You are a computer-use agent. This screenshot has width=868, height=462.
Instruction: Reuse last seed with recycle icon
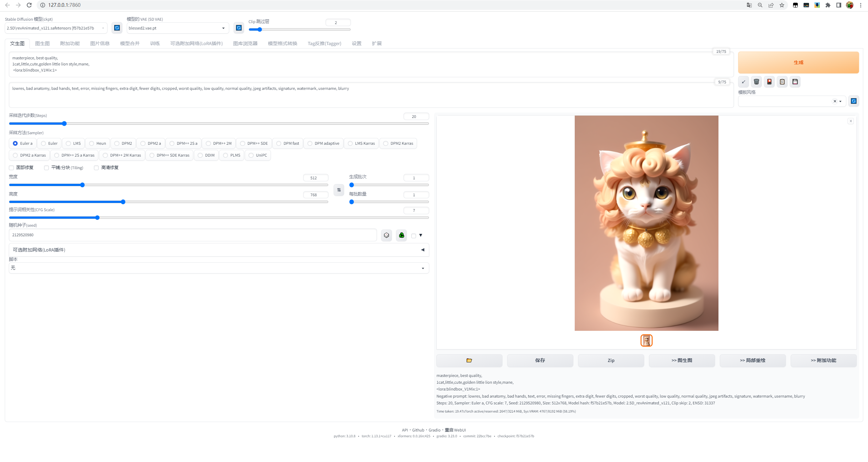point(401,235)
